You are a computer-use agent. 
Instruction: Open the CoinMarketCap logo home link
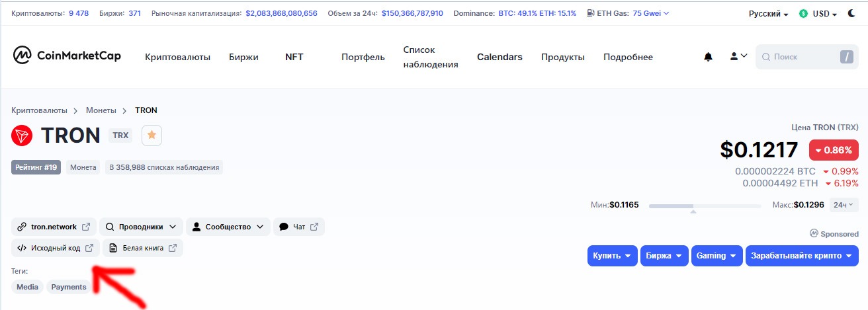pos(67,56)
